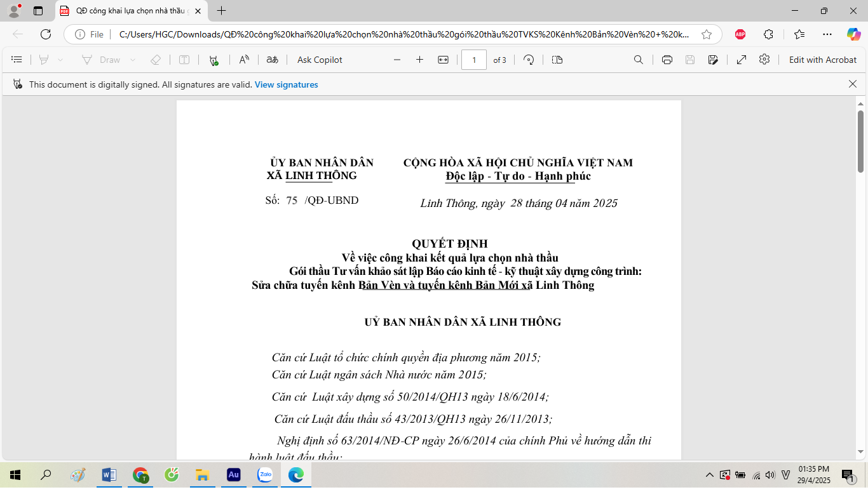This screenshot has width=868, height=499.
Task: Open the browser Extensions menu
Action: (x=769, y=34)
